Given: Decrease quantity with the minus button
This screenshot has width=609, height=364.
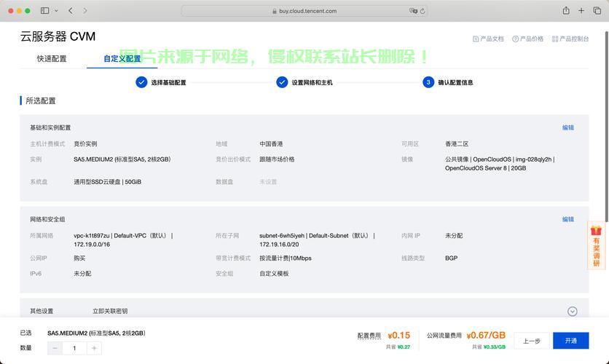Looking at the screenshot, I should pos(55,348).
